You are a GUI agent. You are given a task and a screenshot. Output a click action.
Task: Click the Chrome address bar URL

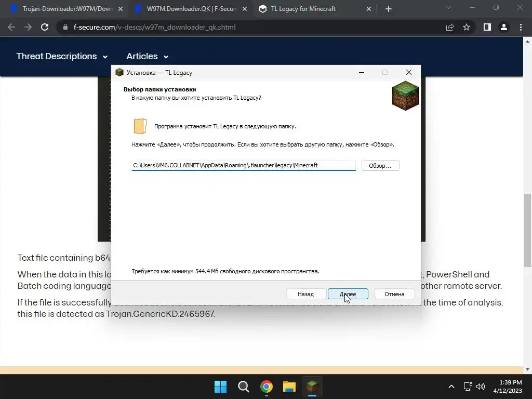(x=154, y=27)
